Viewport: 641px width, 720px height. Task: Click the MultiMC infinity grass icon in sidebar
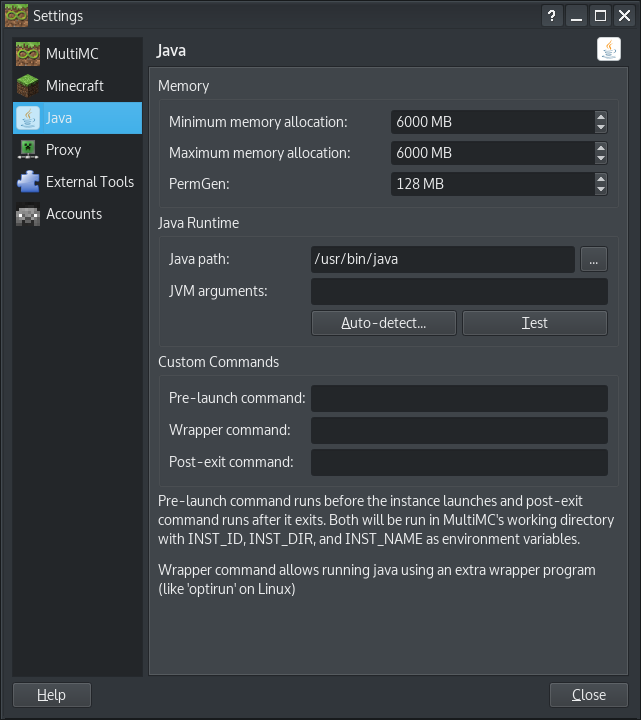point(28,54)
